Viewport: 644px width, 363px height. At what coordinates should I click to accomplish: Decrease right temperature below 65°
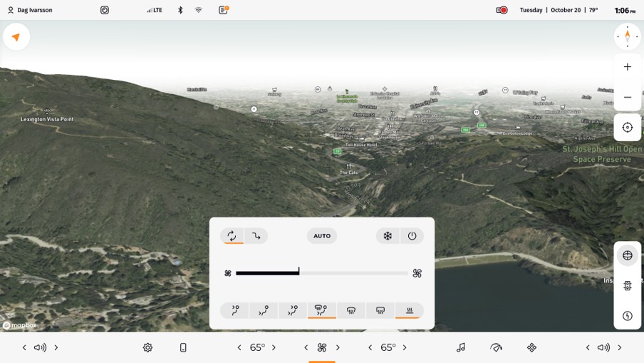(370, 348)
